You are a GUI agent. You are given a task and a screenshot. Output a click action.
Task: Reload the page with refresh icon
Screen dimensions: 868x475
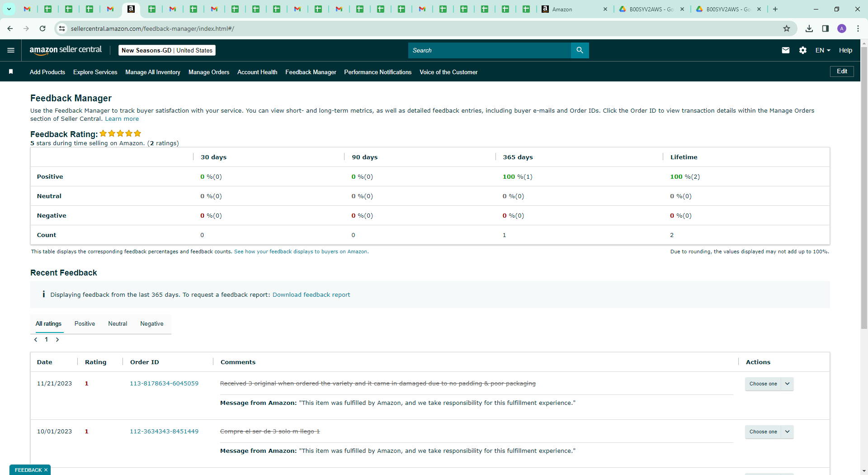42,28
